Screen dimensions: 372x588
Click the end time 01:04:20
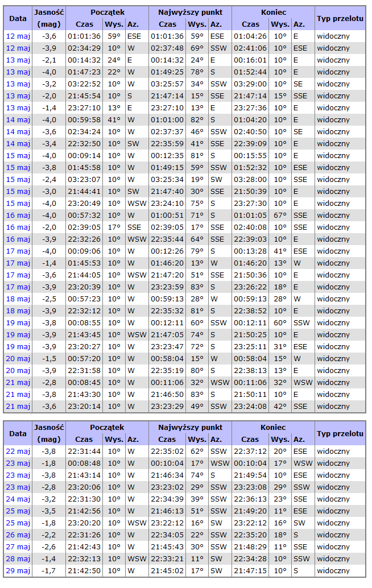pyautogui.click(x=250, y=120)
